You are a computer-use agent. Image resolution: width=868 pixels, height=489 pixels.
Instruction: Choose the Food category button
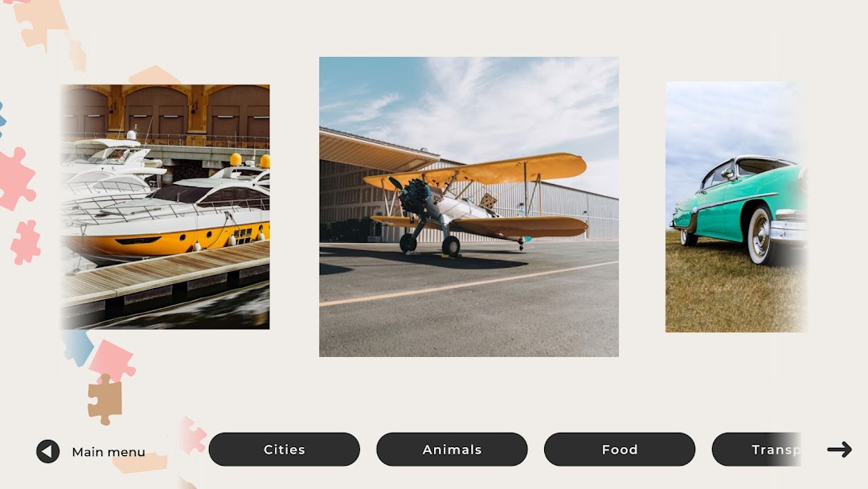point(620,449)
